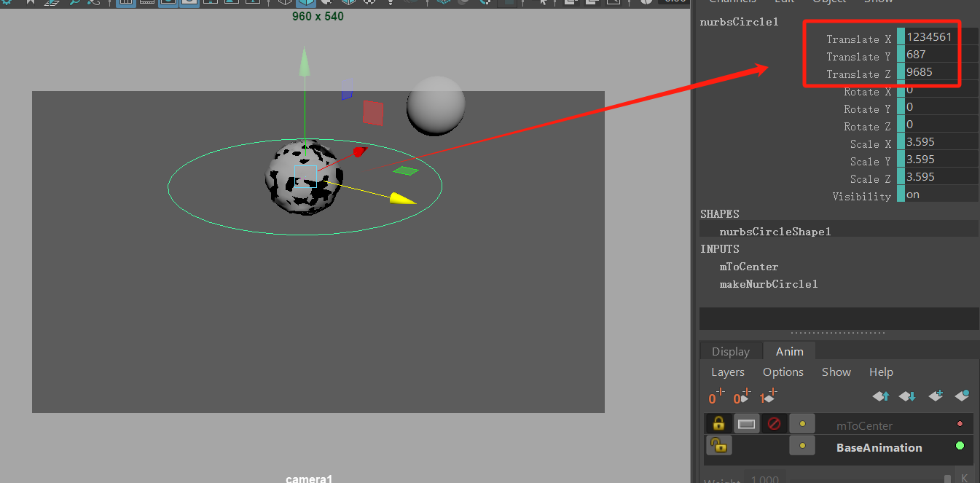This screenshot has width=980, height=483.
Task: Open the Help menu in layer editor
Action: (x=881, y=372)
